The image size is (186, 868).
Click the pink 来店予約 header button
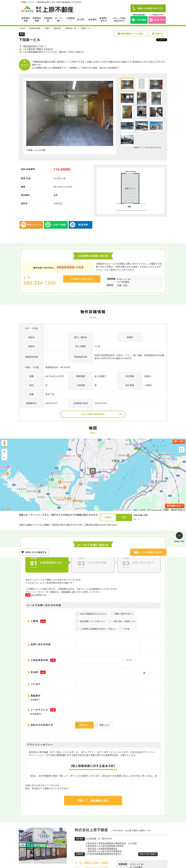[x=157, y=20]
